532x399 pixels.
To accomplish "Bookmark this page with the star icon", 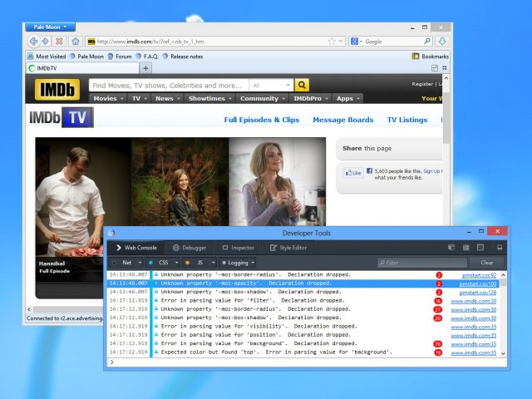I will coord(331,41).
